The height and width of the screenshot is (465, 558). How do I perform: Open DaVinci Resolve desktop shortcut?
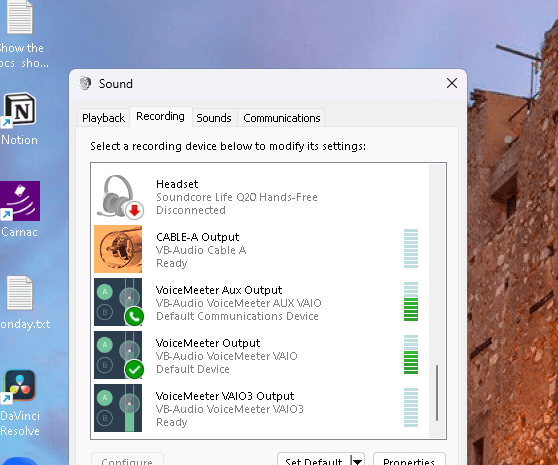20,386
